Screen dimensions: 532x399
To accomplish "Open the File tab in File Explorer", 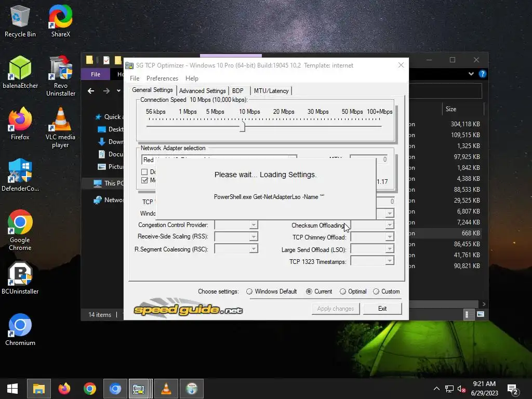I will coord(96,74).
